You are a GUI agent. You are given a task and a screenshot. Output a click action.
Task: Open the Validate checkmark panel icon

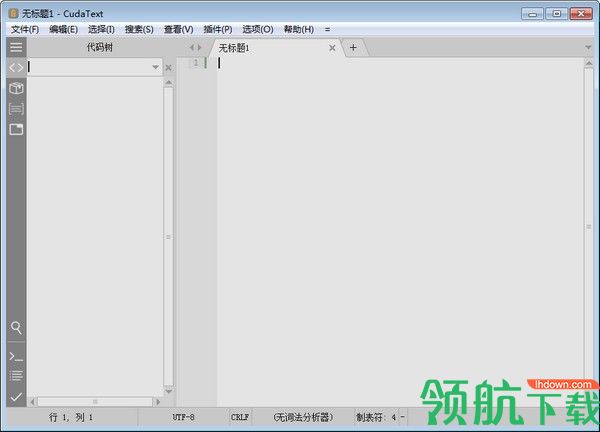coord(16,397)
